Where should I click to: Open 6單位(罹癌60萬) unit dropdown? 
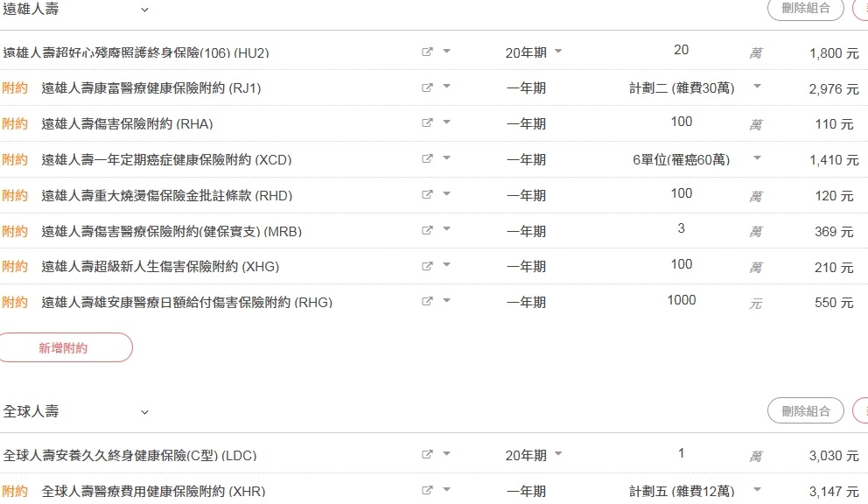tap(697, 159)
